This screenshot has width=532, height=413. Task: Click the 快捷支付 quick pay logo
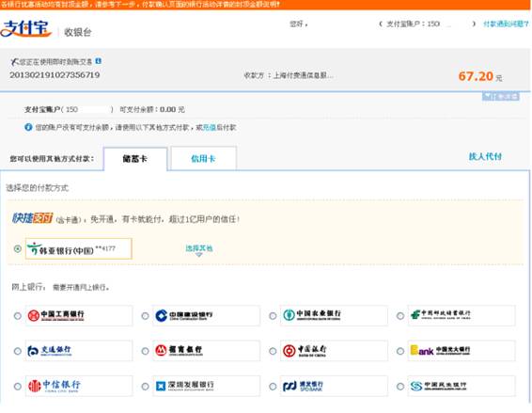click(33, 218)
